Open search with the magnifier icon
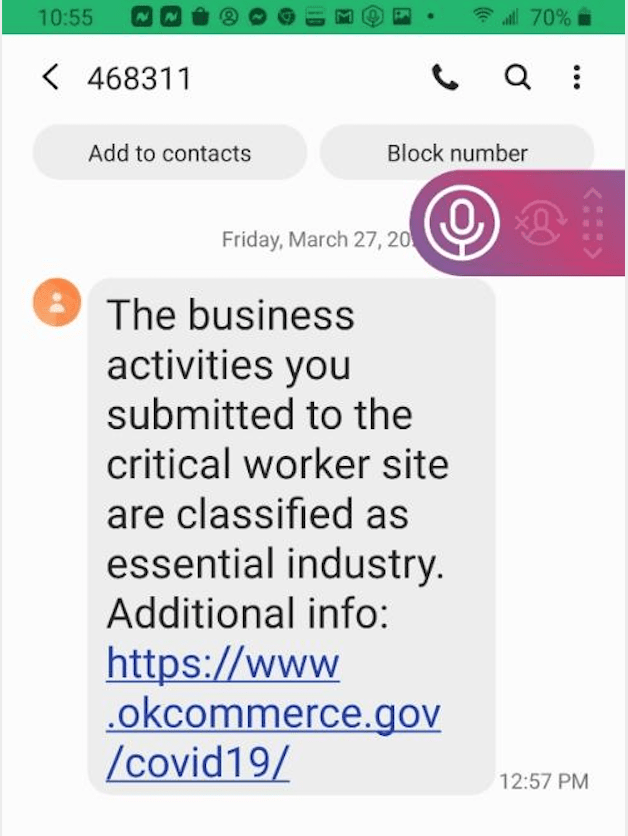 coord(517,78)
